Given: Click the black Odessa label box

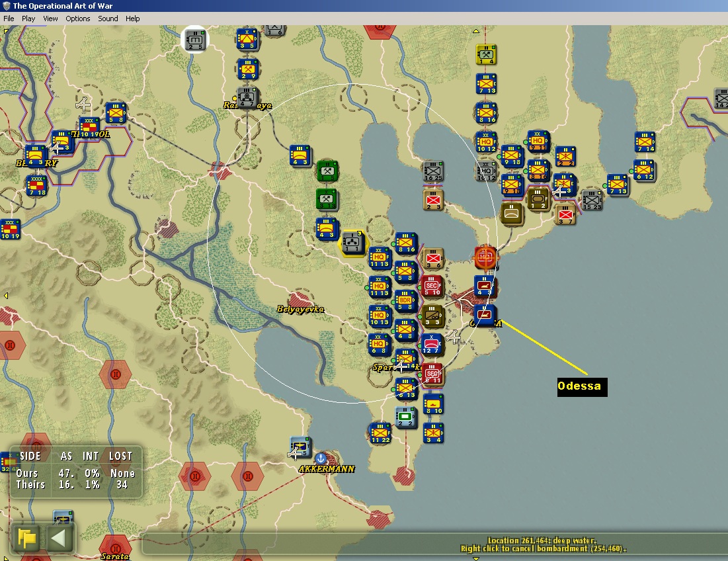Looking at the screenshot, I should (583, 386).
